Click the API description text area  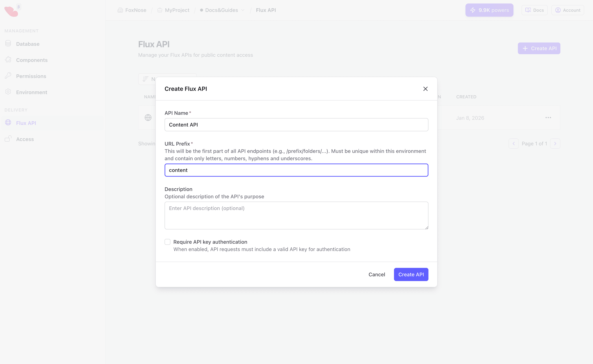(x=296, y=215)
